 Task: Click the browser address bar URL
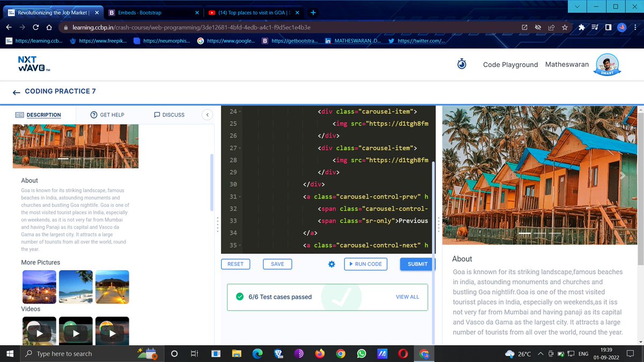[x=191, y=27]
